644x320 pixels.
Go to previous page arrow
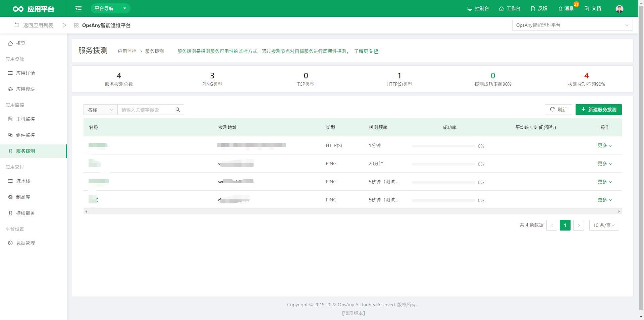[552, 225]
